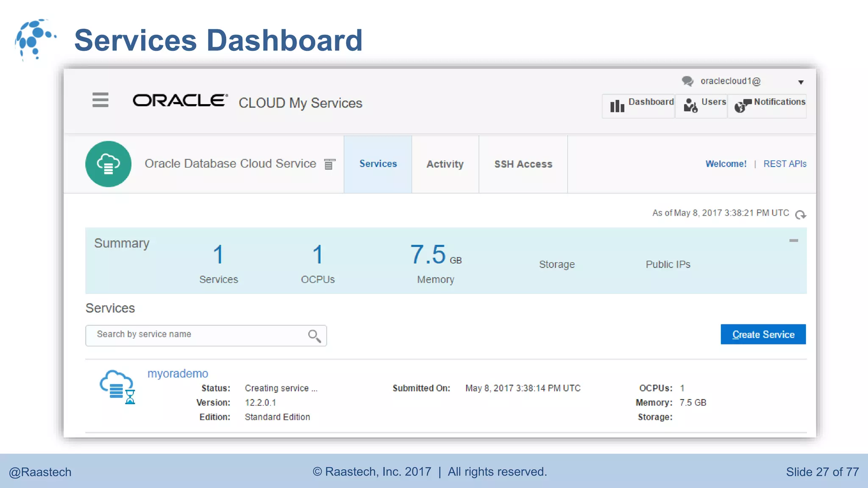Viewport: 868px width, 488px height.
Task: Click the Search by service name field
Action: point(206,335)
